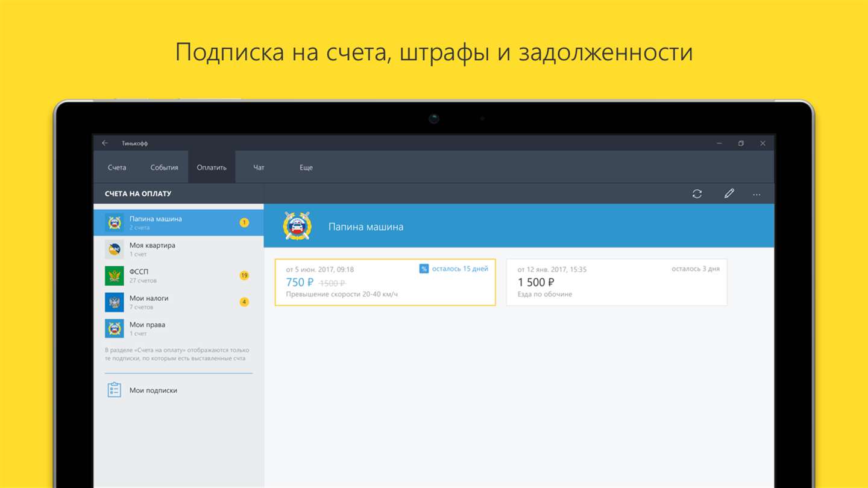
Task: Open the События tab
Action: (x=164, y=167)
